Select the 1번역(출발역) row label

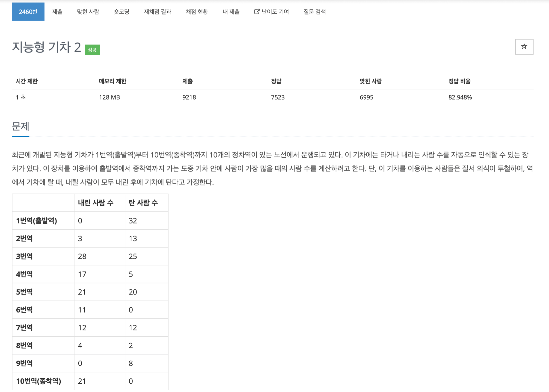(36, 221)
